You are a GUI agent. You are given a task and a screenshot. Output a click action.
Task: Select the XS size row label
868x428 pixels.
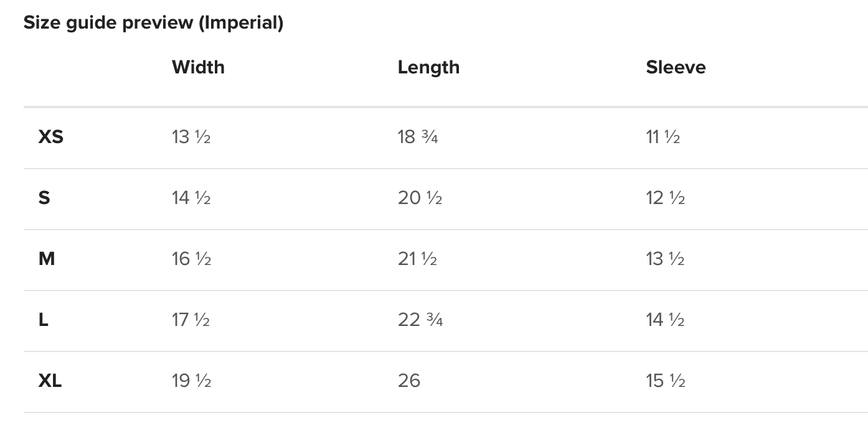click(51, 137)
